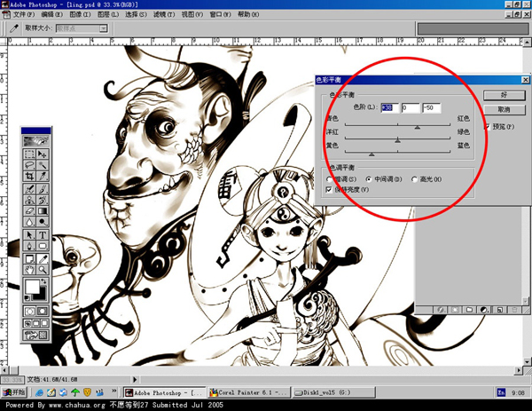Expand hidden quick launch icons chevron
This screenshot has height=411, width=532.
114,391
